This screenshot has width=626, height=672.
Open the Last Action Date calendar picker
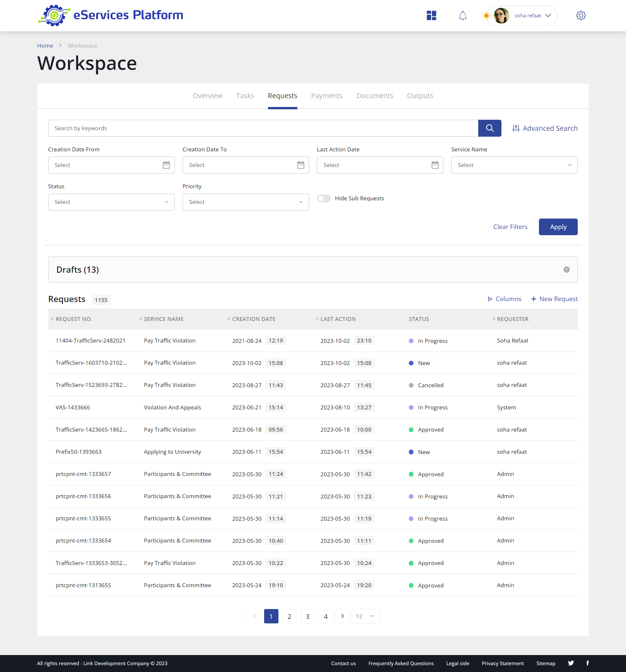tap(435, 165)
